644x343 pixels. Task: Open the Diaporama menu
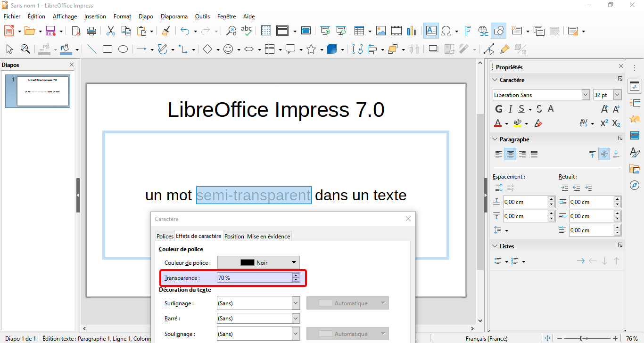click(x=174, y=16)
